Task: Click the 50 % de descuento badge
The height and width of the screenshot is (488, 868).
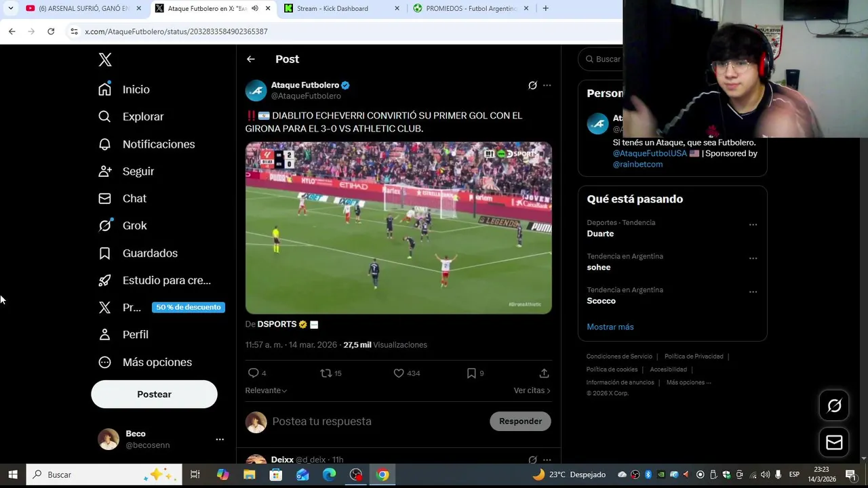Action: point(189,307)
